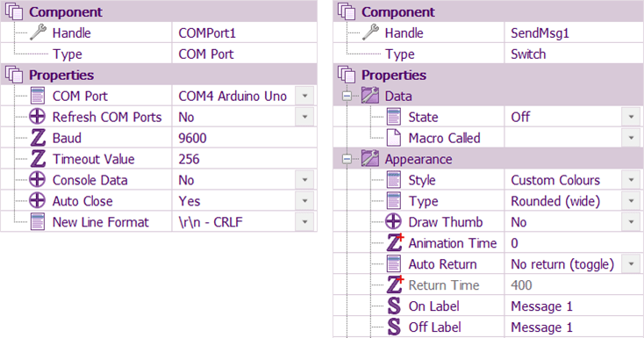Click the Z icon beside Animation Time
The width and height of the screenshot is (644, 338).
396,242
